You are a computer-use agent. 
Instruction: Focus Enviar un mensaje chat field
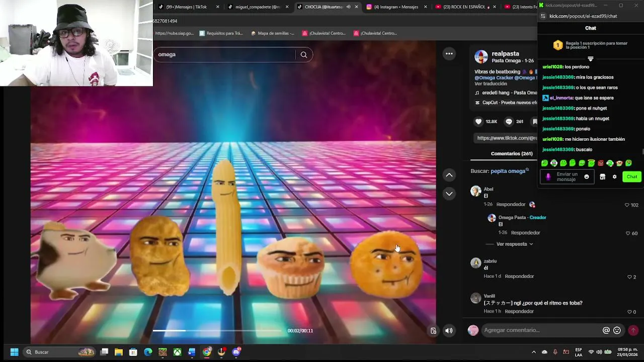(x=567, y=177)
